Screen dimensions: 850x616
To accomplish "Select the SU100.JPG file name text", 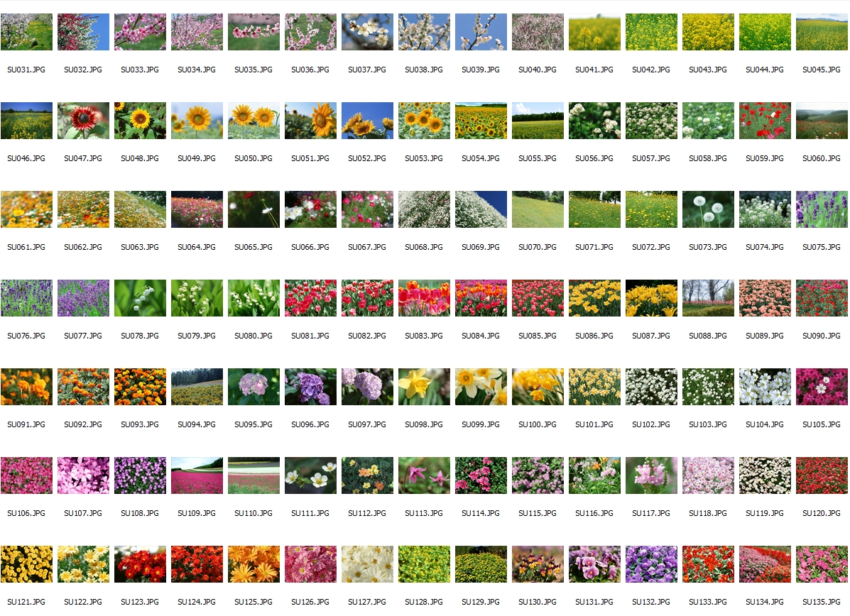I will pos(538,424).
